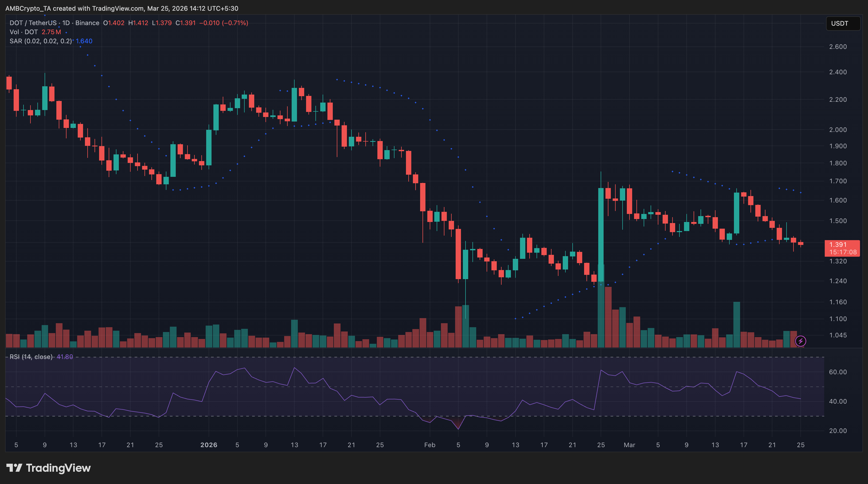868x484 pixels.
Task: Click the DOT / TetherUS symbol title
Action: click(33, 23)
